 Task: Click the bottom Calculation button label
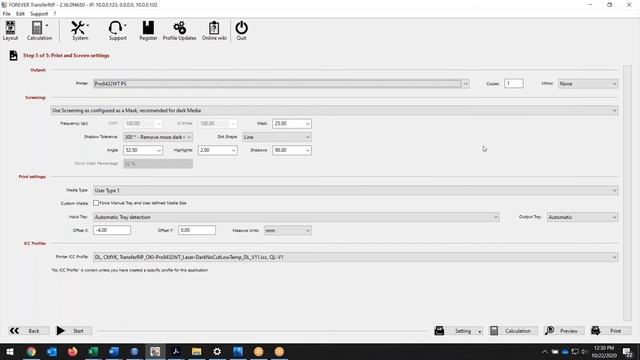[518, 331]
